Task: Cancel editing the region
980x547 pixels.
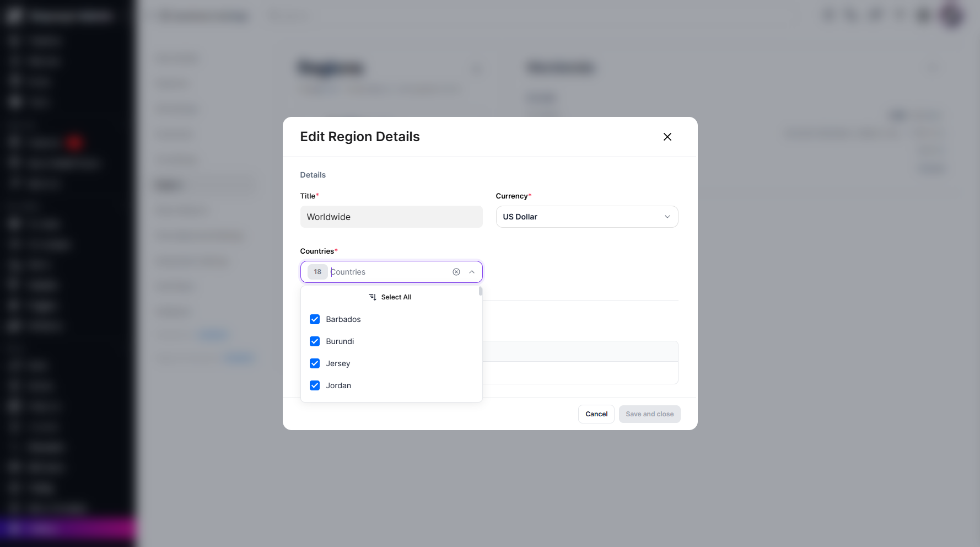Action: 596,414
